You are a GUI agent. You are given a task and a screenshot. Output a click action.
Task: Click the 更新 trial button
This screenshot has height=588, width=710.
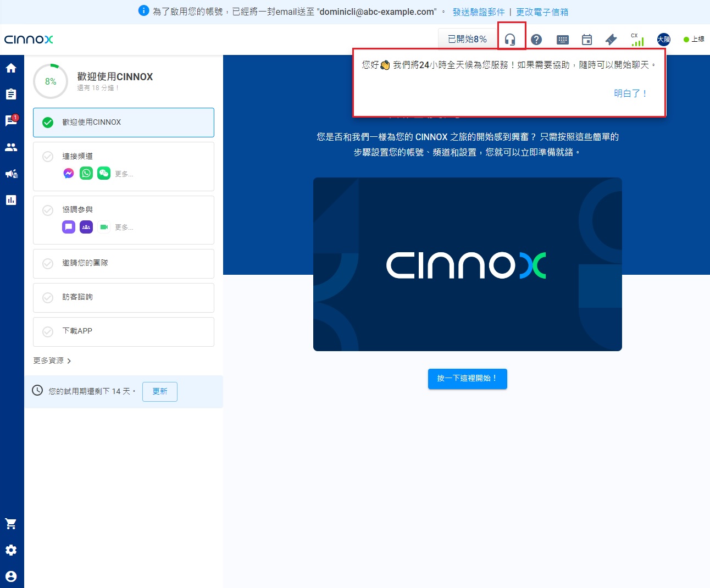(160, 392)
